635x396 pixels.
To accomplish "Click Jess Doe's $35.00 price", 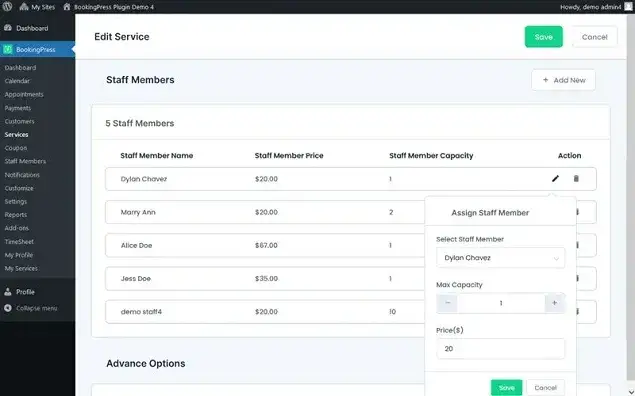I will (x=266, y=279).
